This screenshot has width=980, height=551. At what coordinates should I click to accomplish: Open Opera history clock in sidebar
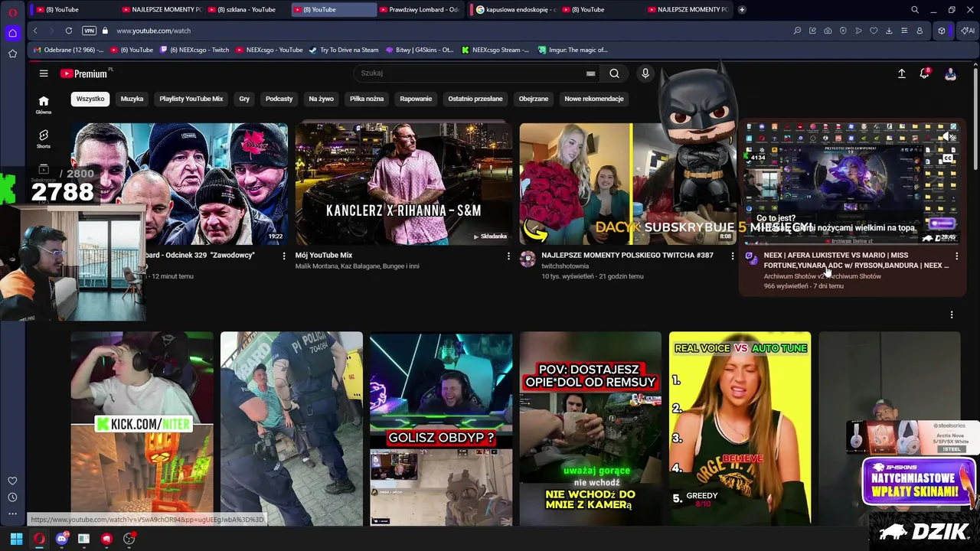[x=12, y=497]
